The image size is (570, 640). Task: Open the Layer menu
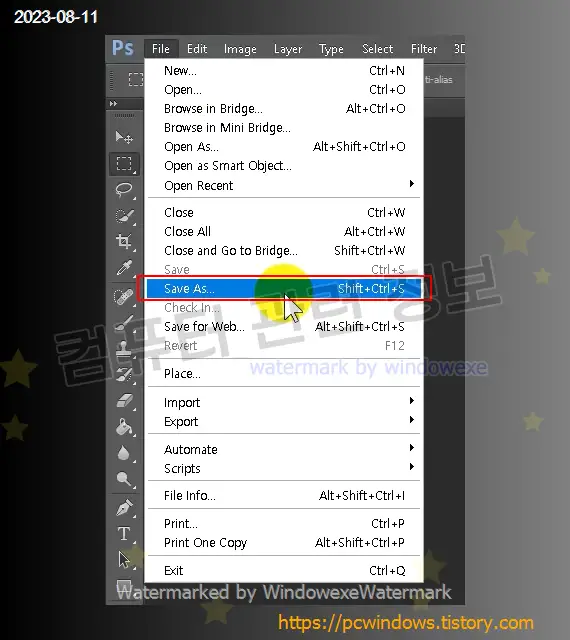point(288,49)
